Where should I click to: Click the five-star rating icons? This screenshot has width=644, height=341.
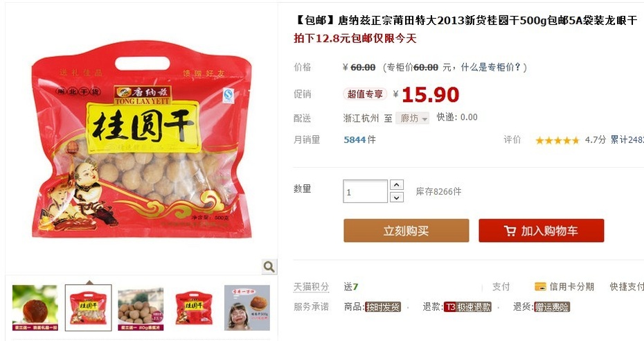(x=557, y=141)
